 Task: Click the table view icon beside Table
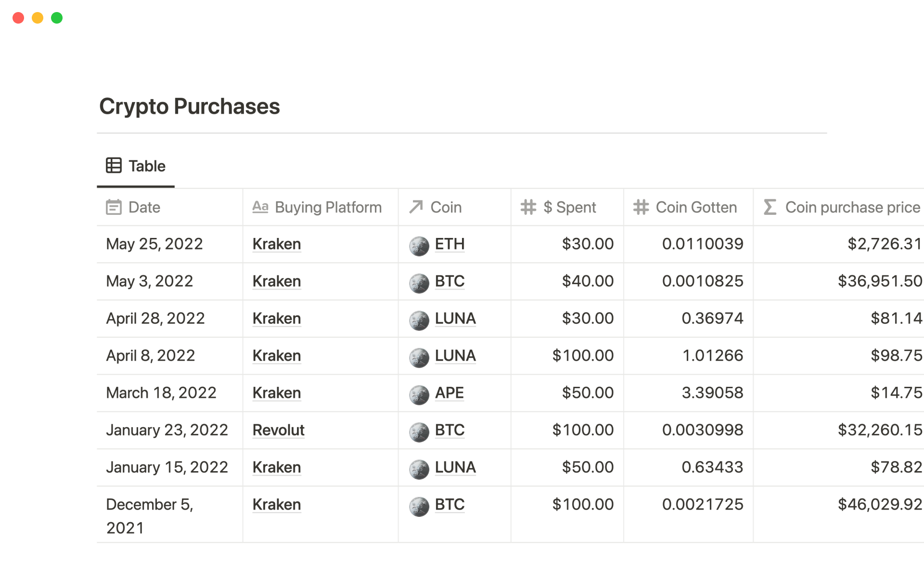[x=114, y=166]
